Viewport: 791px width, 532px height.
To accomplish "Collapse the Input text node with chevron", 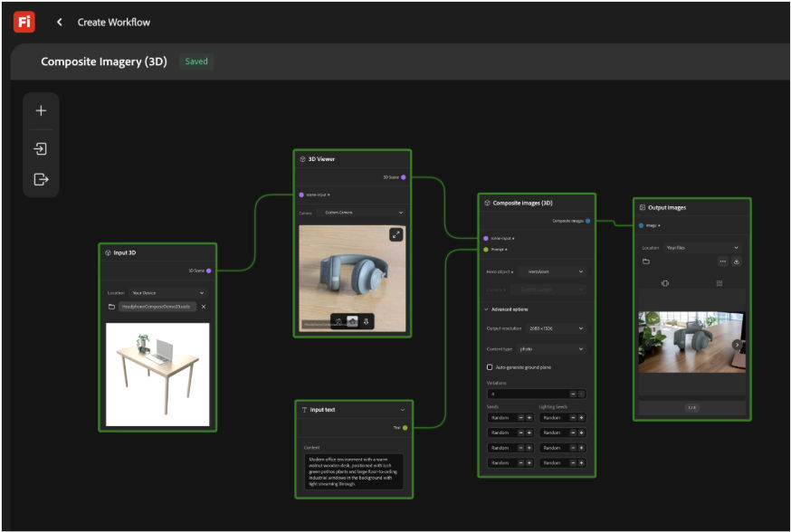I will [403, 410].
